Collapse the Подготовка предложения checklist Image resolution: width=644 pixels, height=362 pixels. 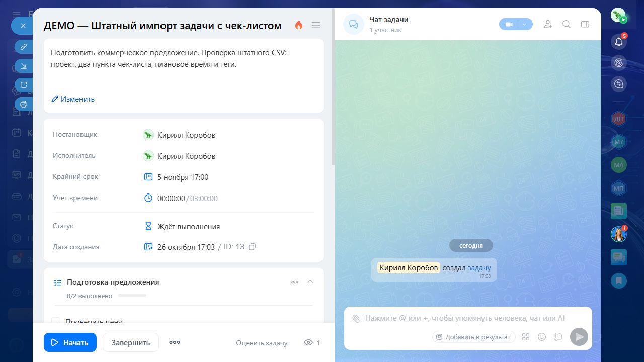310,282
